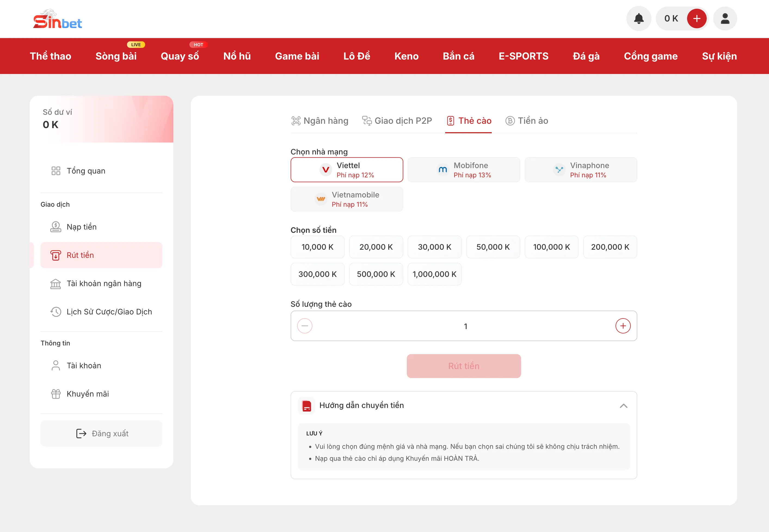The image size is (769, 532).
Task: Choose the 500,000 K amount
Action: (x=376, y=274)
